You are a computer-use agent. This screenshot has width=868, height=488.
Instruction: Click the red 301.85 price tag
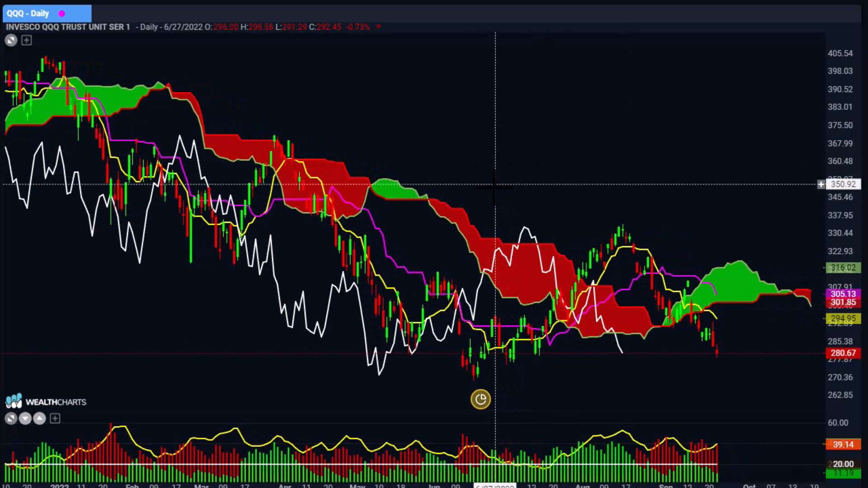[844, 302]
